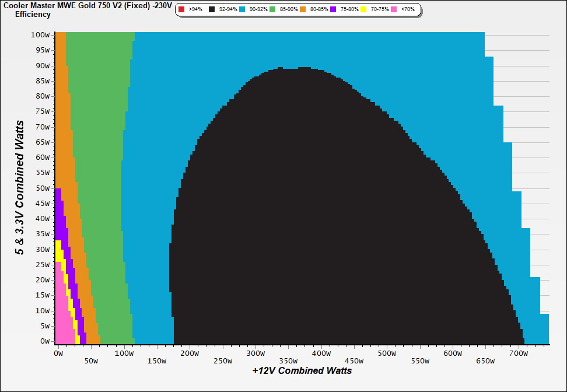Click the 0W label on the x-axis
The width and height of the screenshot is (567, 392).
point(58,353)
